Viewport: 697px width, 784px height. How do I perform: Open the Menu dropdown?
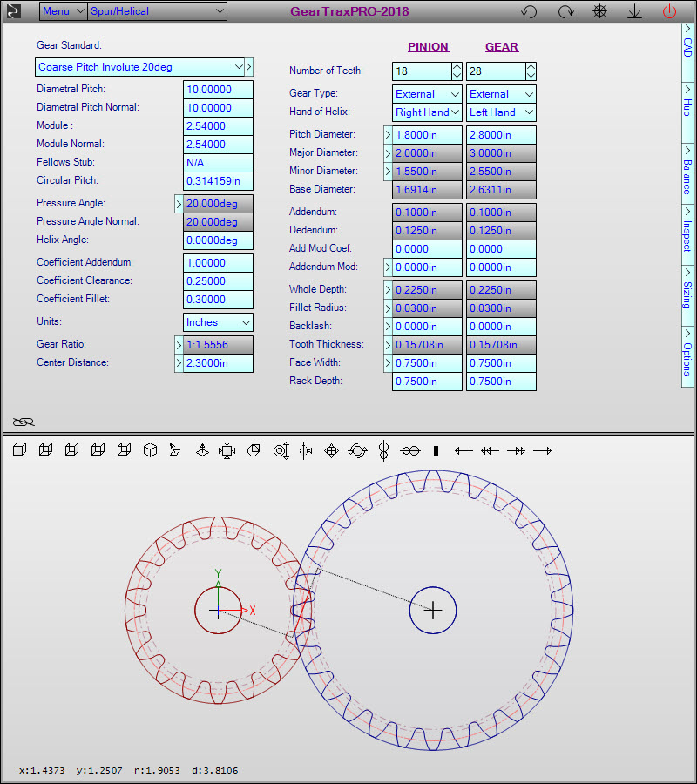coord(63,11)
